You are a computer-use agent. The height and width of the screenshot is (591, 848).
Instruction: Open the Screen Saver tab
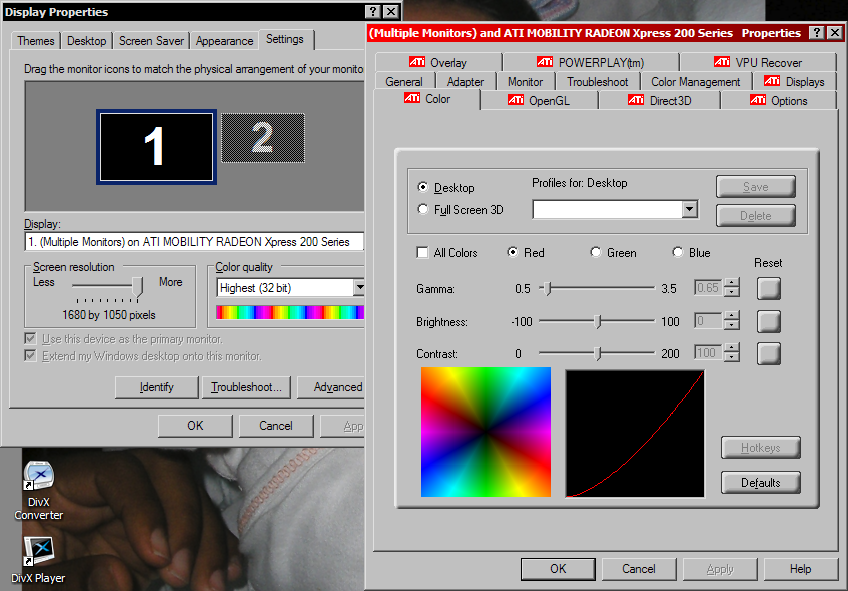click(x=150, y=41)
